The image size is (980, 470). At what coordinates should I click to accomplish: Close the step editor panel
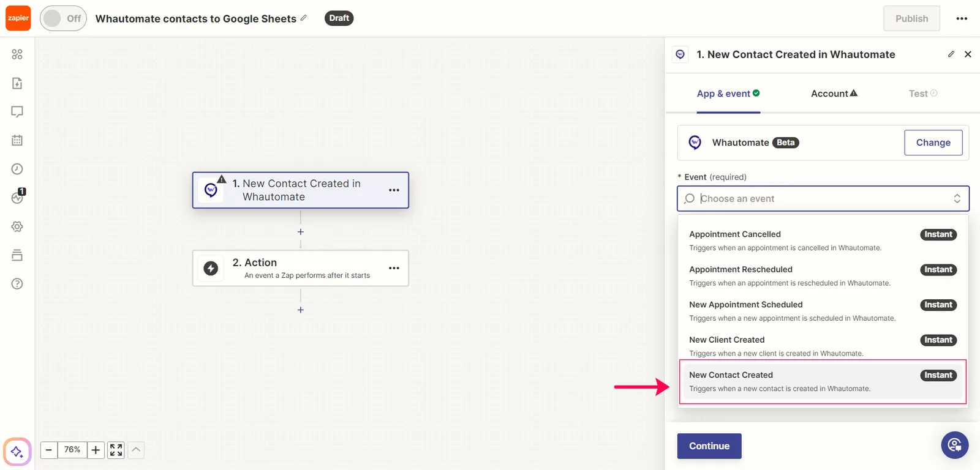point(968,54)
